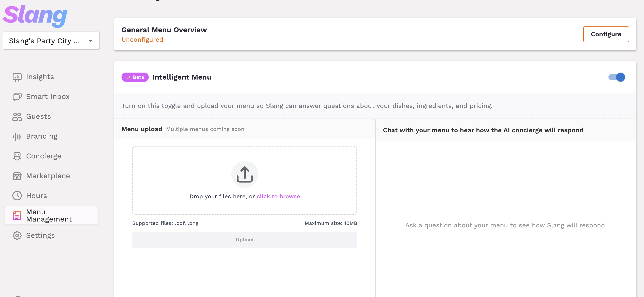Open the Insights page
Viewport: 644px width, 297px height.
pos(51,77)
